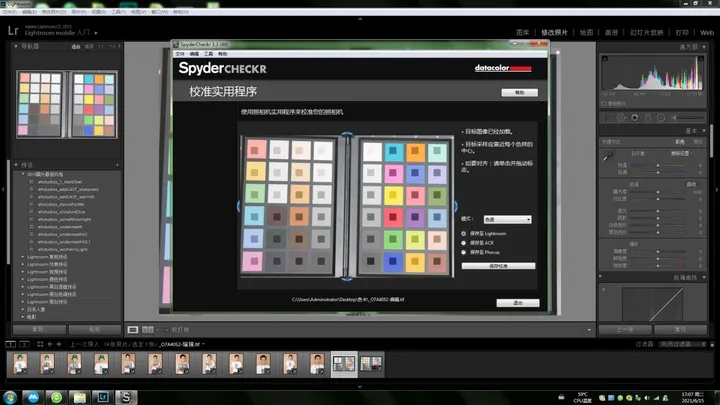The height and width of the screenshot is (405, 720).
Task: Switch to Lightroom in the taskbar
Action: point(103,397)
